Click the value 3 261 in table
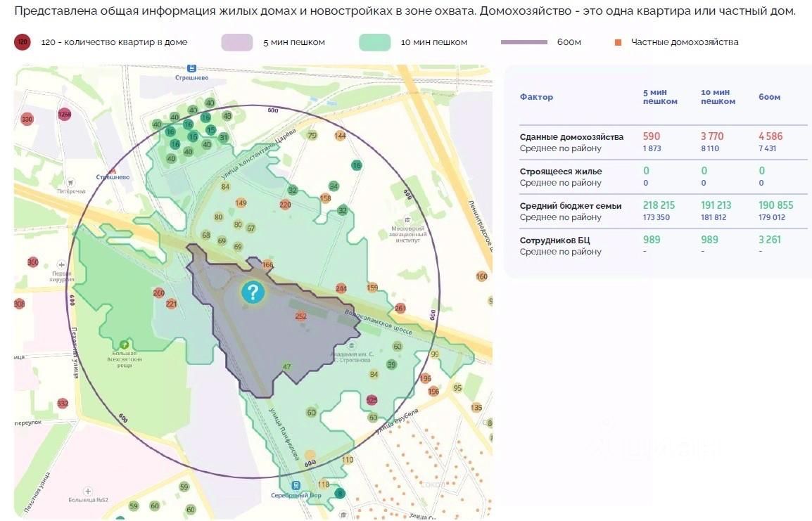 tap(770, 240)
